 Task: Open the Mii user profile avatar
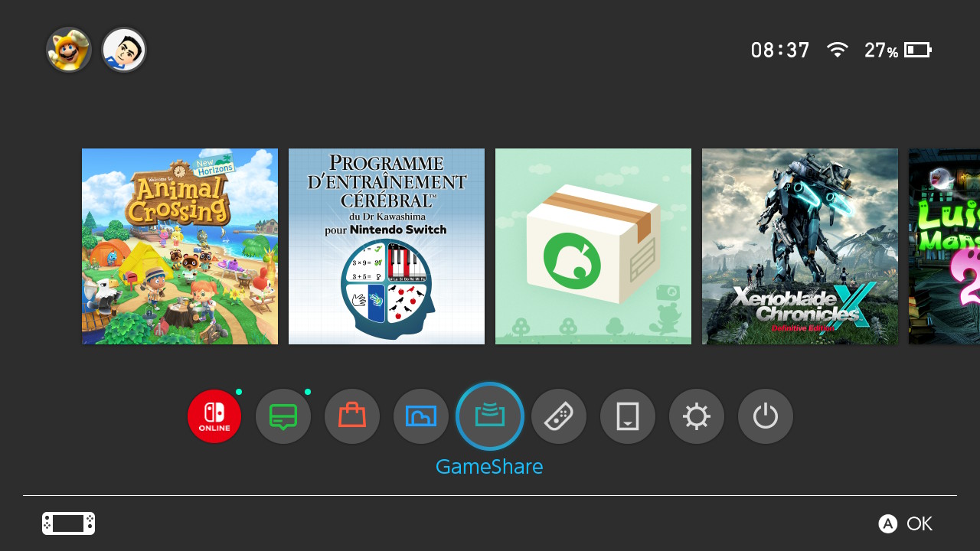tap(124, 50)
